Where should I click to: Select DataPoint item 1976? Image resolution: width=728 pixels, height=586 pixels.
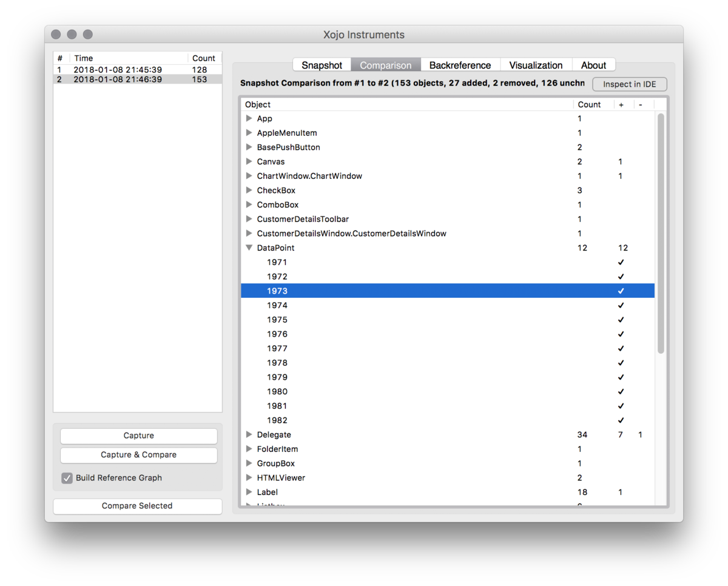point(448,334)
